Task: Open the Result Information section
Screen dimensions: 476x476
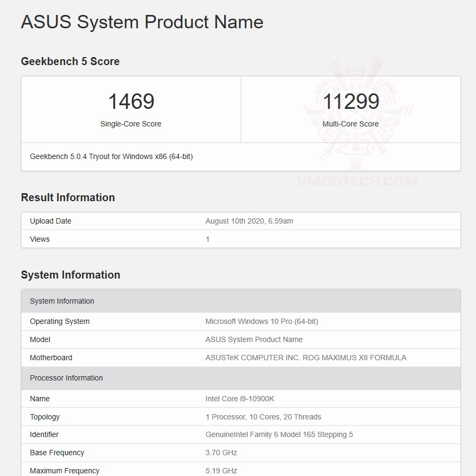Action: tap(67, 197)
